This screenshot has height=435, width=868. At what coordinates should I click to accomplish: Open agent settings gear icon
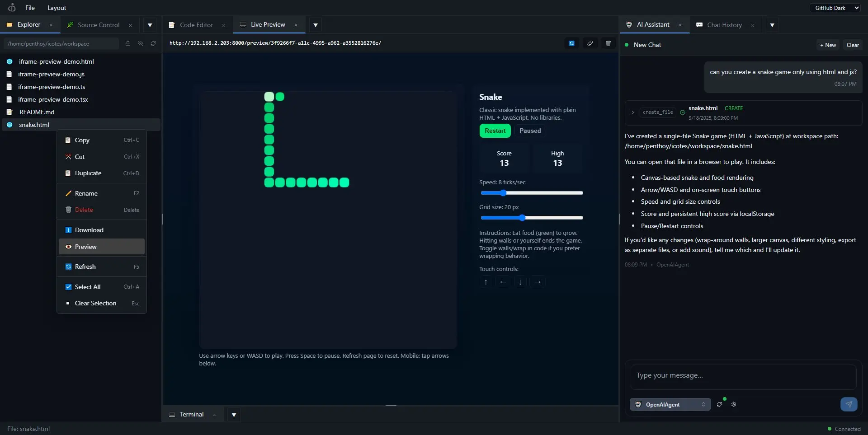point(734,404)
